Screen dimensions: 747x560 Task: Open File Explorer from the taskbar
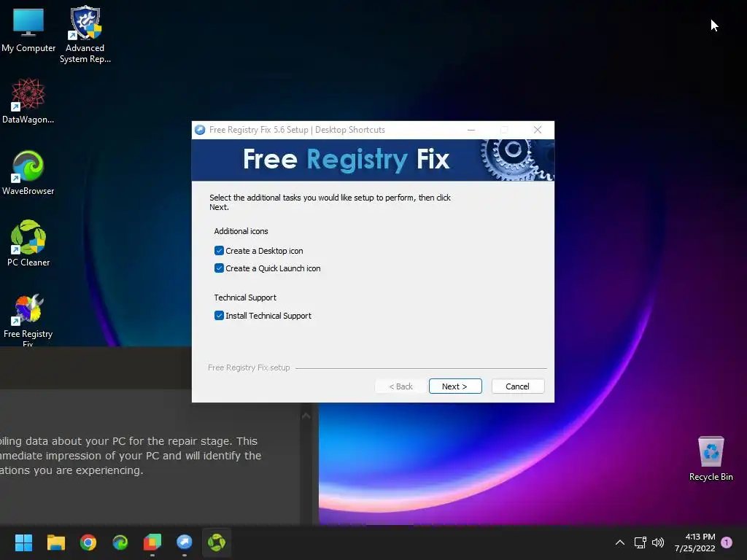[55, 542]
